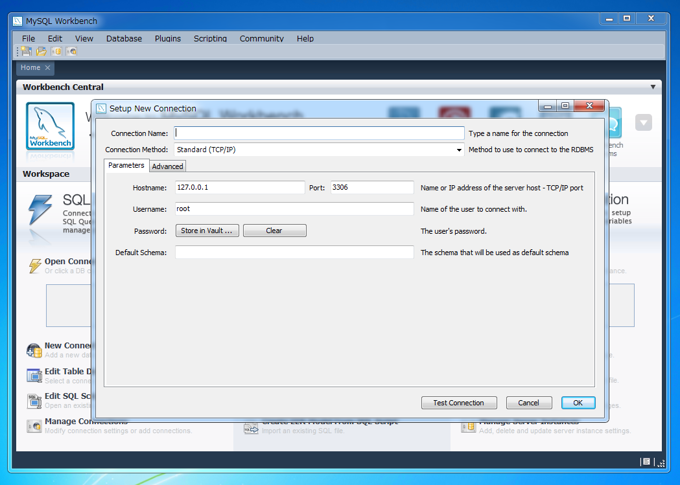Click the New Model toolbar icon

click(x=26, y=52)
